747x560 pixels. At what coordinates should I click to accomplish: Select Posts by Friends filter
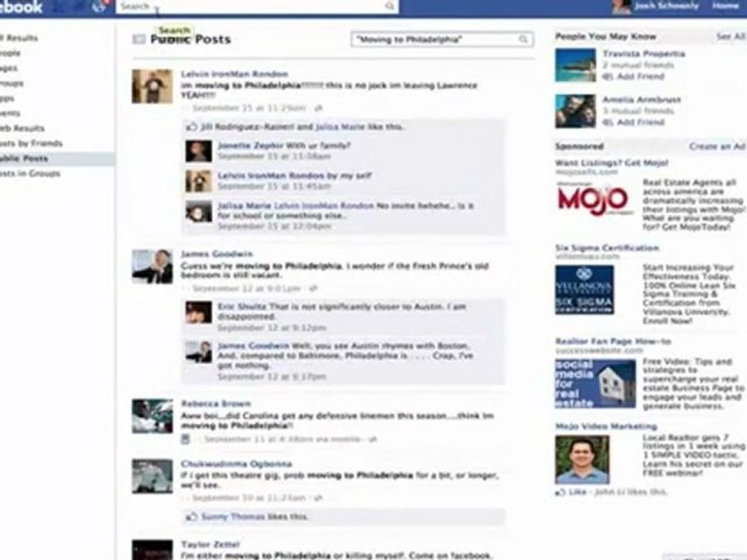coord(31,143)
